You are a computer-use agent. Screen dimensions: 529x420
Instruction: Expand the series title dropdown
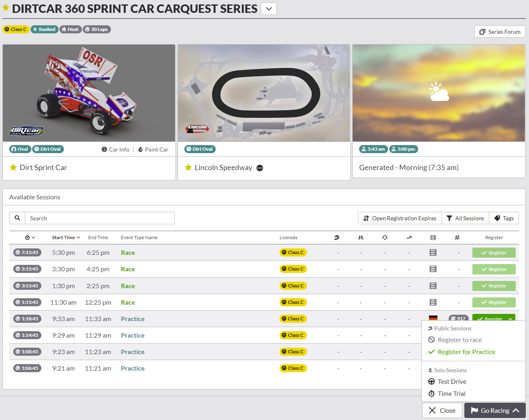coord(269,9)
